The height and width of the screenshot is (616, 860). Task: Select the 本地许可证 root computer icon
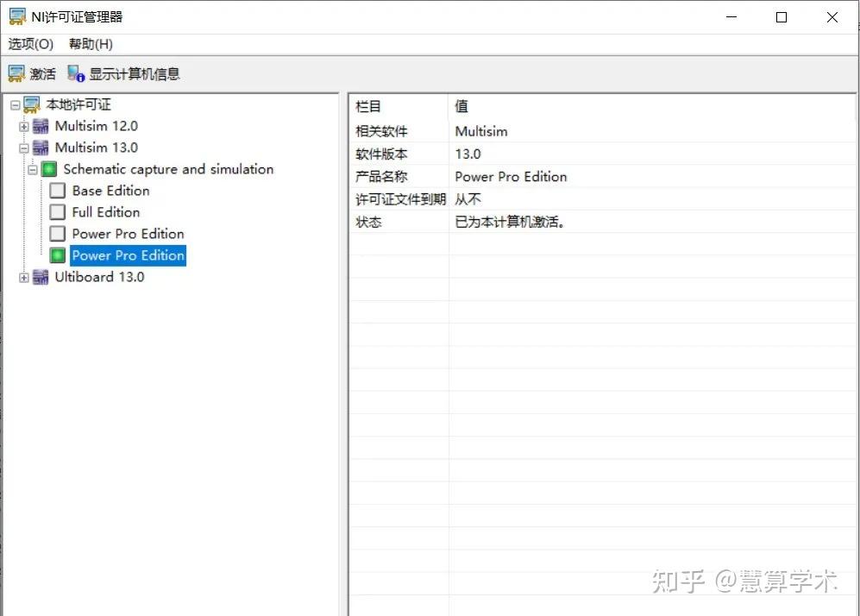[x=31, y=104]
